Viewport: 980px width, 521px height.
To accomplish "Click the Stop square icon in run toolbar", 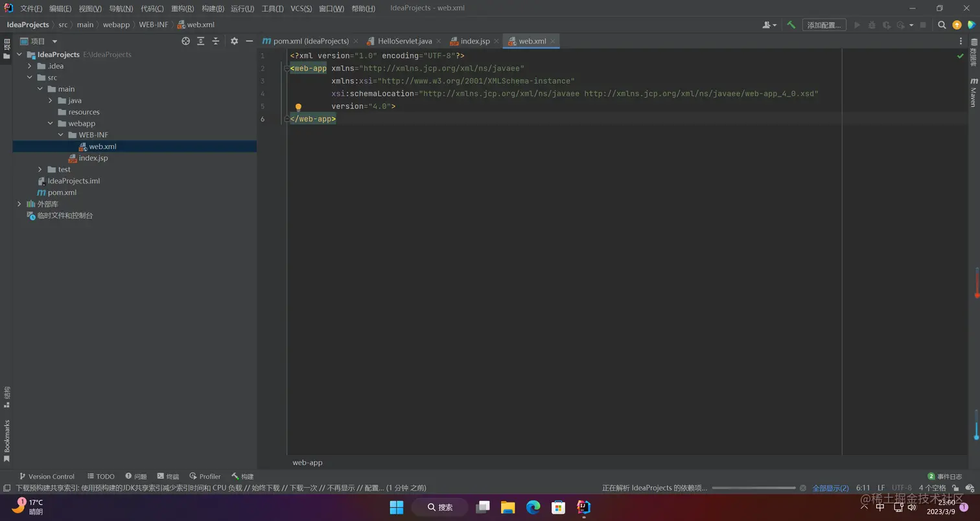I will (x=923, y=25).
